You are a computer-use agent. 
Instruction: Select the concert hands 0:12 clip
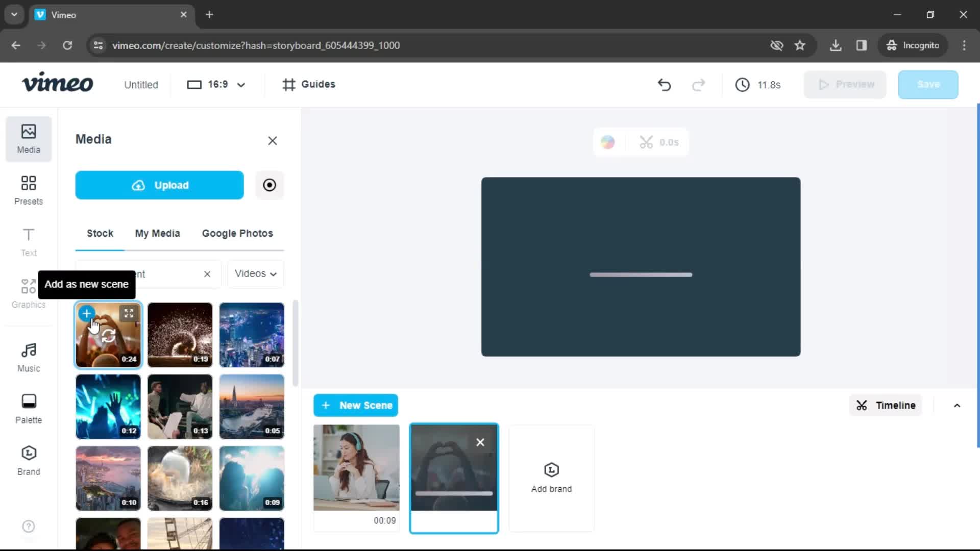point(108,407)
